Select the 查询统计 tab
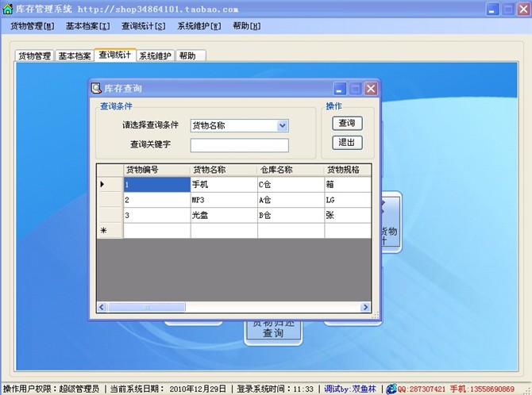Viewport: 532px width, 395px height. (x=115, y=55)
